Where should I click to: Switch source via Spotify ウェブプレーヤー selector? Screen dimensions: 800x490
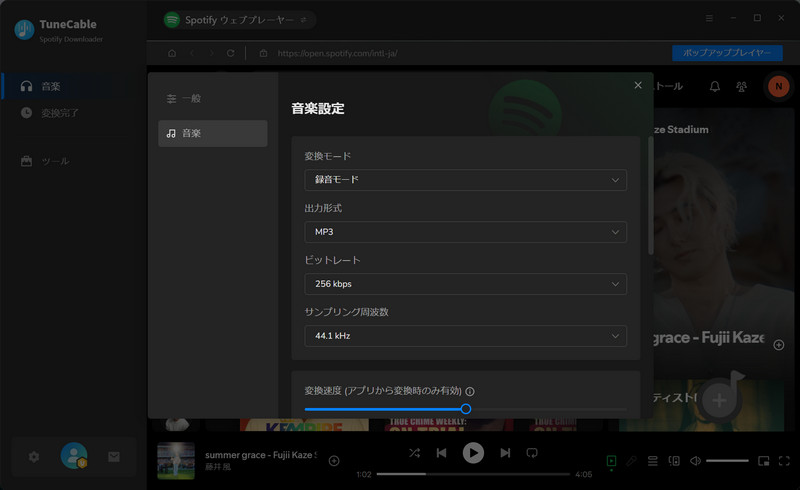point(239,20)
